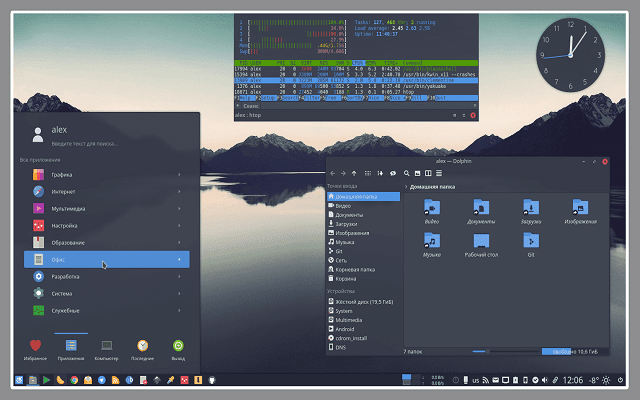
Task: Open the Документы folder in Dolphin view
Action: pos(481,211)
